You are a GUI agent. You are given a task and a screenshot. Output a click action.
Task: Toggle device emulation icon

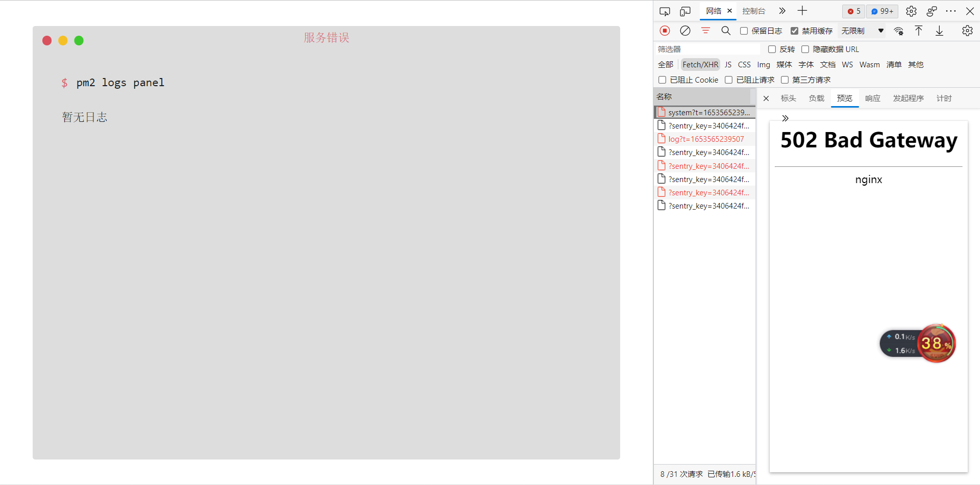685,11
